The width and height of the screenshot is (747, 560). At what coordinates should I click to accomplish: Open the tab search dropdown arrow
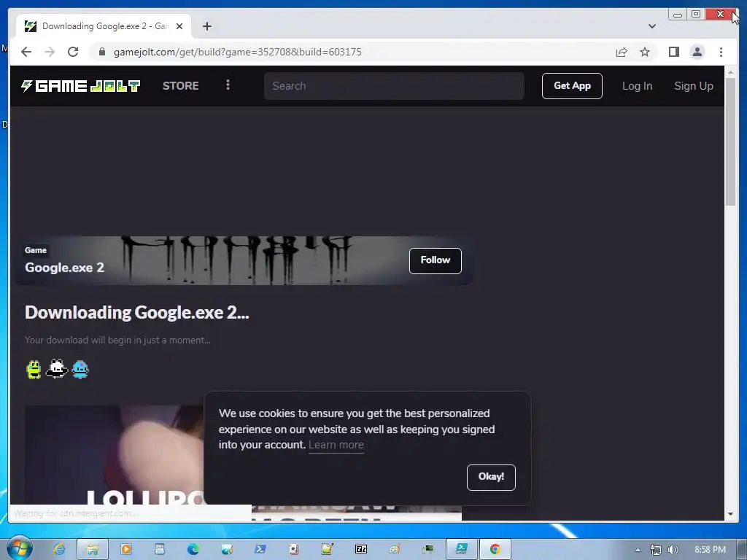(x=651, y=26)
